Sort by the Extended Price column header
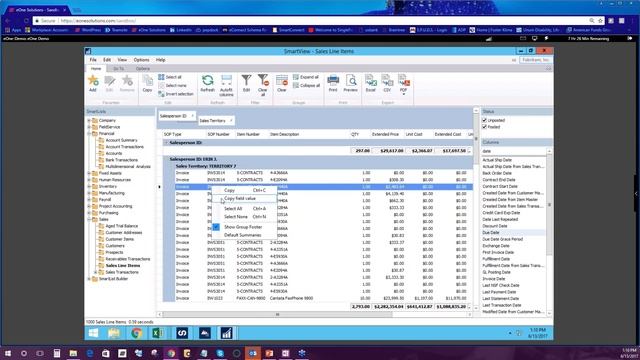The width and height of the screenshot is (640, 360). (385, 134)
